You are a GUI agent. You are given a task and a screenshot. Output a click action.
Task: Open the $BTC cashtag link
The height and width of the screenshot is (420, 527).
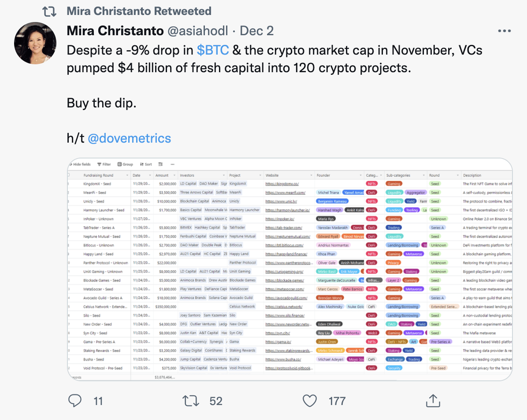[213, 50]
